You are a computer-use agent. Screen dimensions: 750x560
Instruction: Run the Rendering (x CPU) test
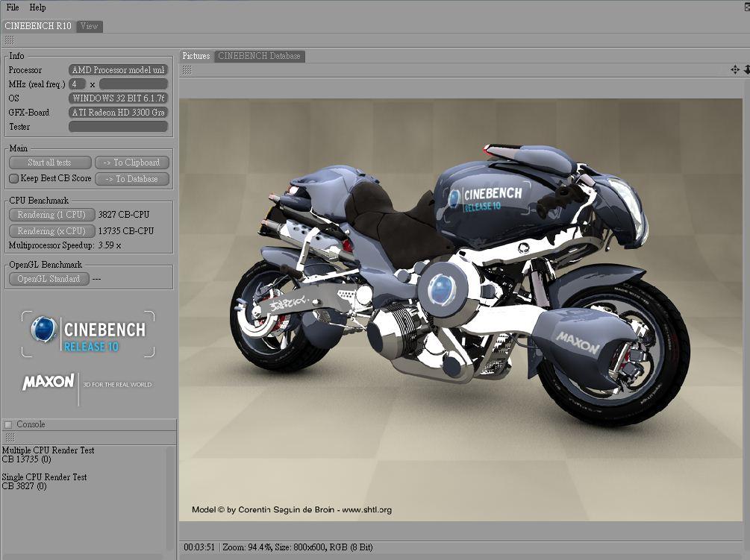coord(51,230)
